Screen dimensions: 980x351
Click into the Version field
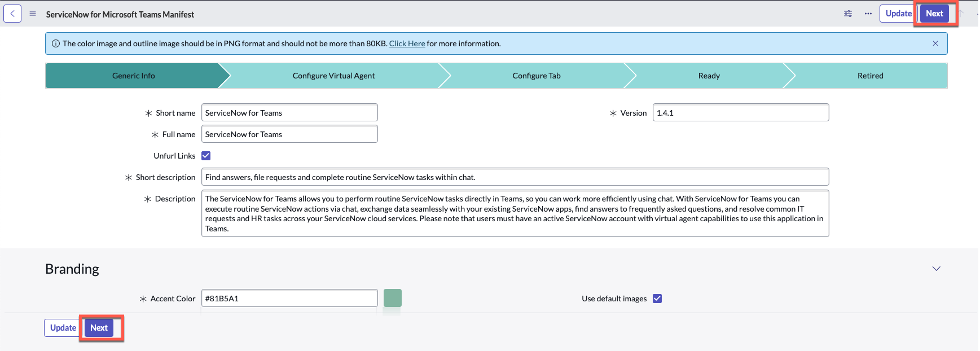(741, 113)
